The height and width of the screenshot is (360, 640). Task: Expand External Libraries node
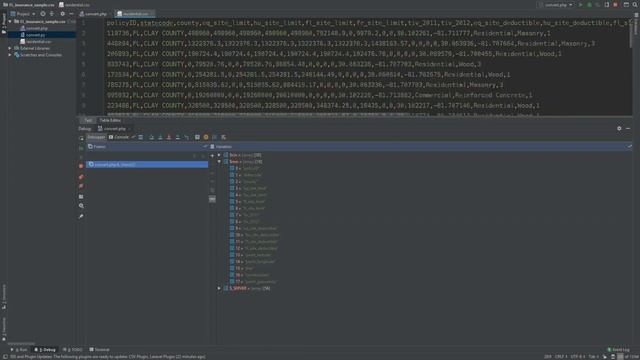[10, 48]
